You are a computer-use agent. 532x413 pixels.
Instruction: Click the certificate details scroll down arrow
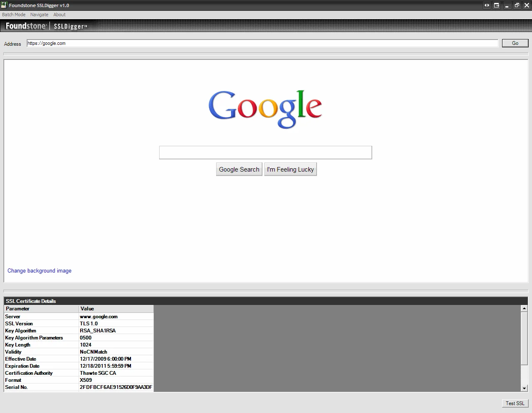click(524, 388)
